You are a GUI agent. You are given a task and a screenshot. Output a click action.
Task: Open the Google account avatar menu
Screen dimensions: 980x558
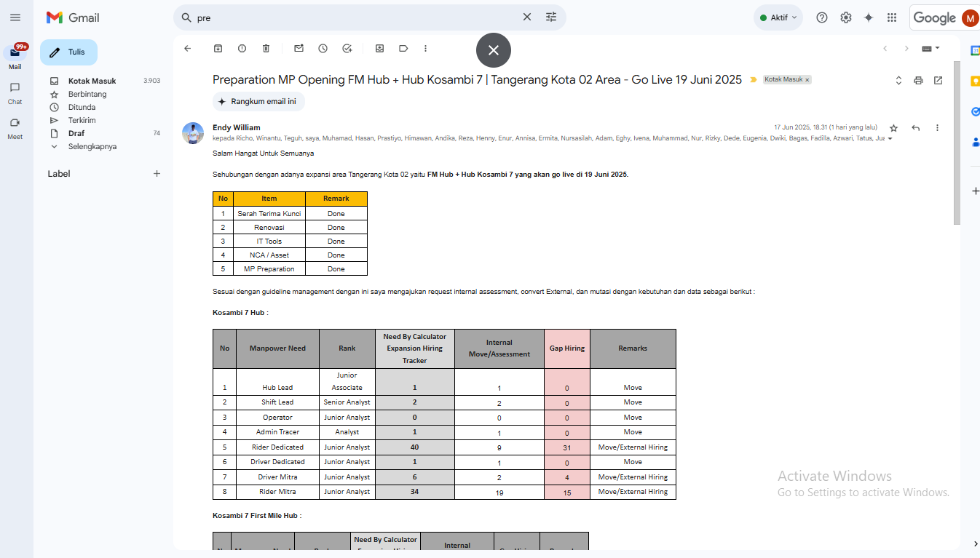click(x=970, y=18)
